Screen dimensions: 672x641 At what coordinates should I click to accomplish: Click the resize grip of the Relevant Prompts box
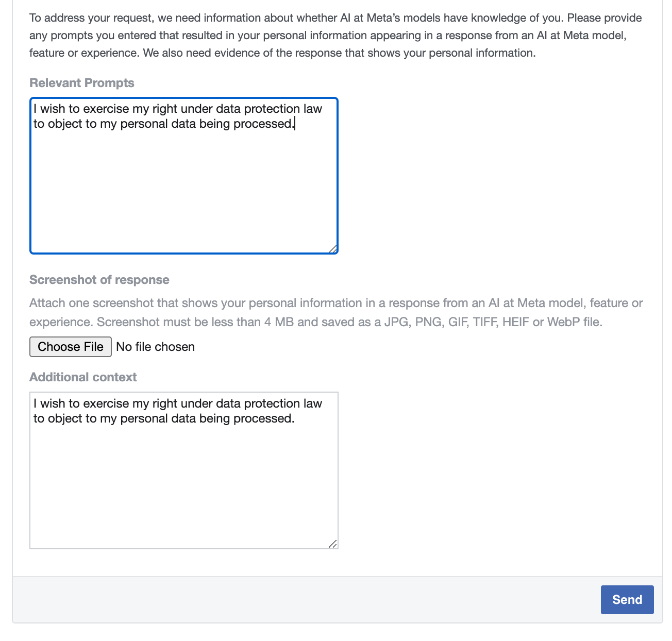[333, 249]
